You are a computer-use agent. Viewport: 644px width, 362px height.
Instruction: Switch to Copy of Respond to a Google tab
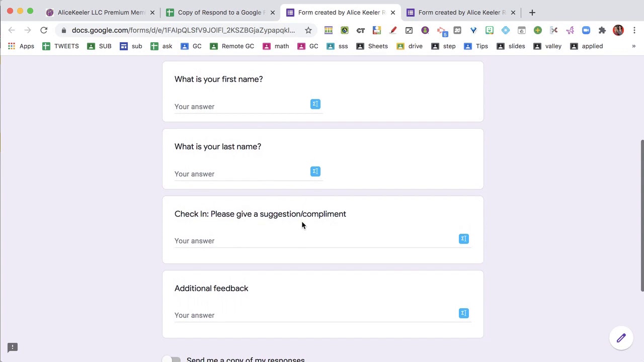[x=219, y=13]
